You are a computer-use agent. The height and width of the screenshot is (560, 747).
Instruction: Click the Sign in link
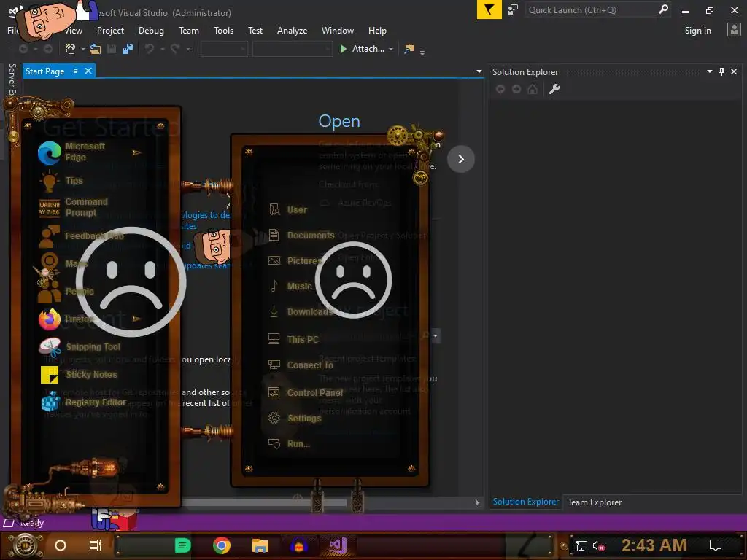(x=698, y=31)
